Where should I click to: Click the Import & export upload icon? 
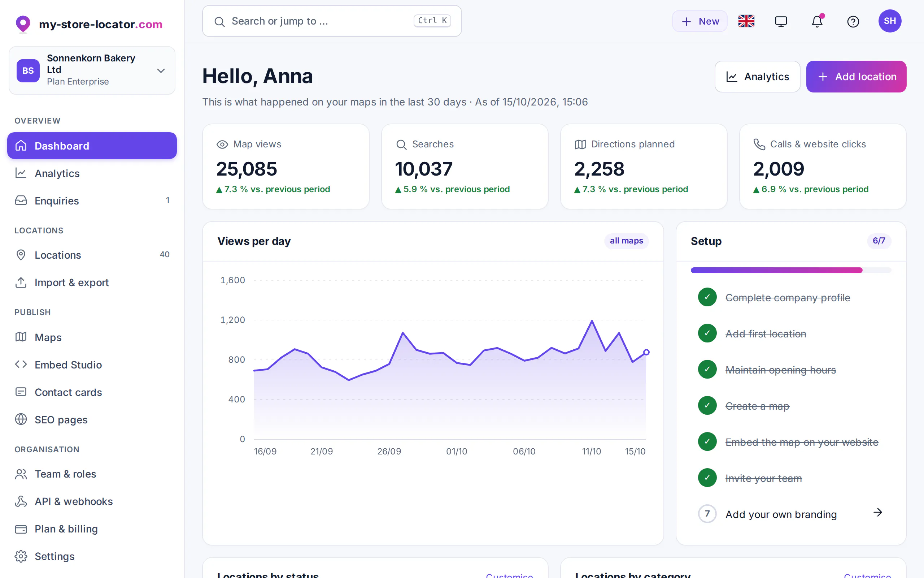click(21, 282)
